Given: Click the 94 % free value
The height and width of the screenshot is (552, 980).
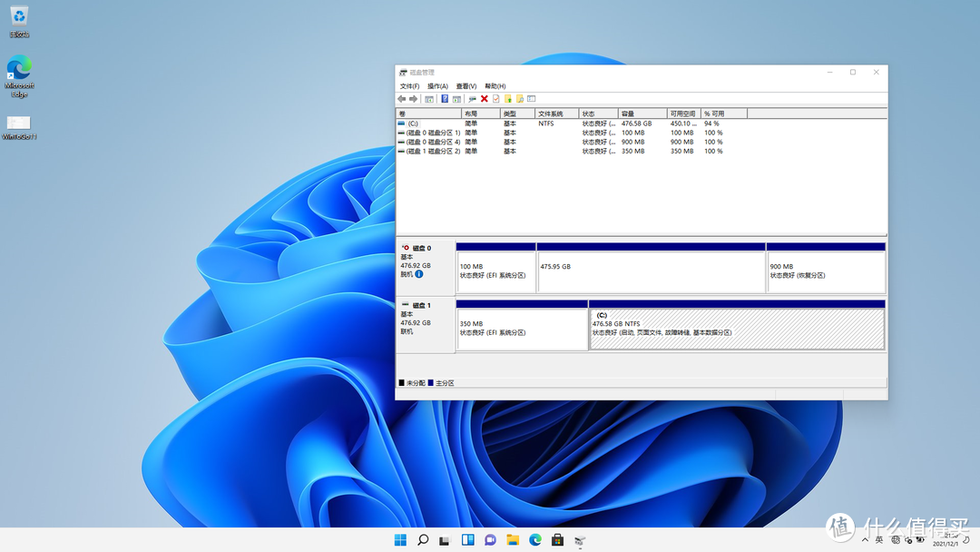Looking at the screenshot, I should point(711,123).
